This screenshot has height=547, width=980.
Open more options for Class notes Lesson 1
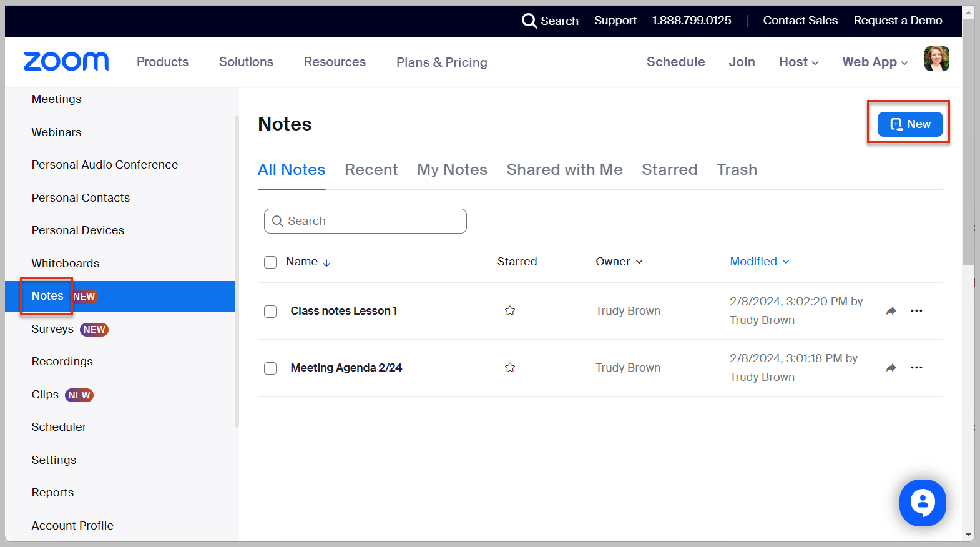(x=916, y=311)
